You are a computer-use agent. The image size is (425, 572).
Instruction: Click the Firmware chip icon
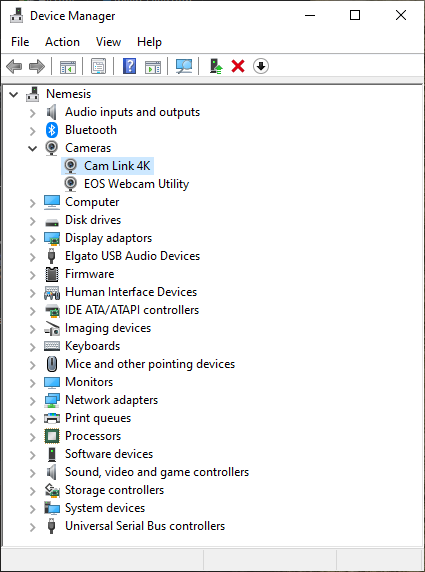pos(52,274)
